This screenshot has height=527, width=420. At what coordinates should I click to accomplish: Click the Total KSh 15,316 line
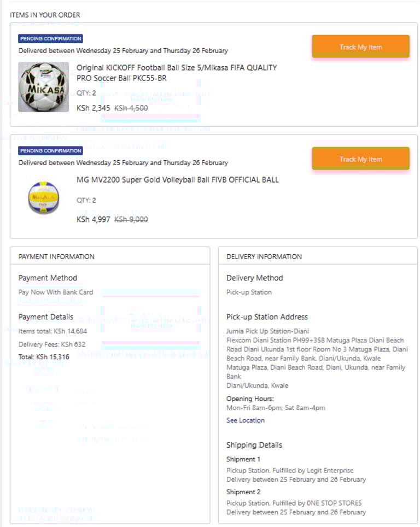(44, 357)
